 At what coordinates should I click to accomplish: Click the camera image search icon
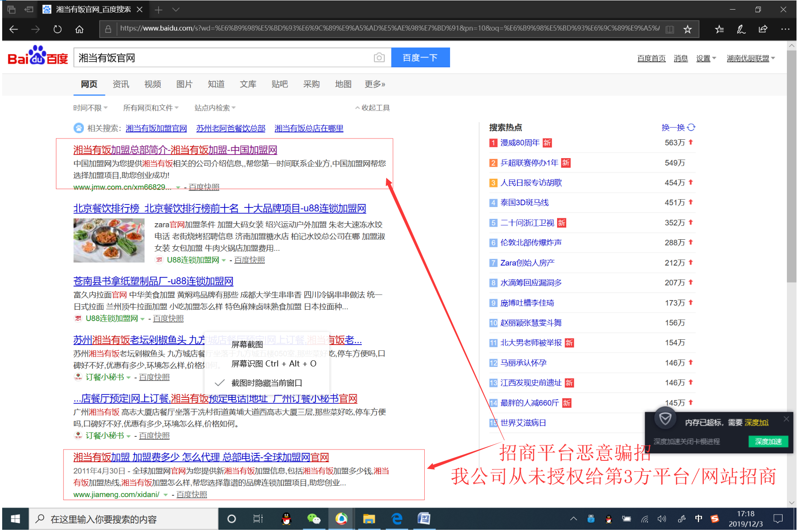pos(379,58)
